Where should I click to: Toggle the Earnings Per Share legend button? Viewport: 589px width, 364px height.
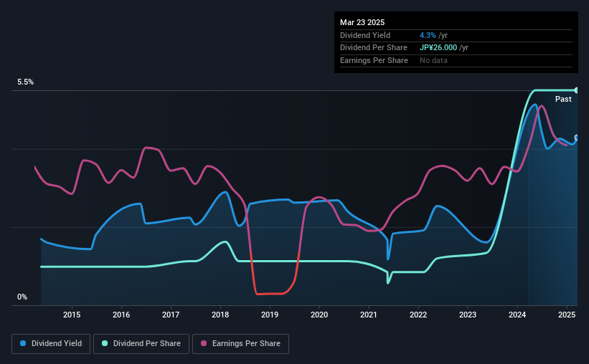coord(240,344)
